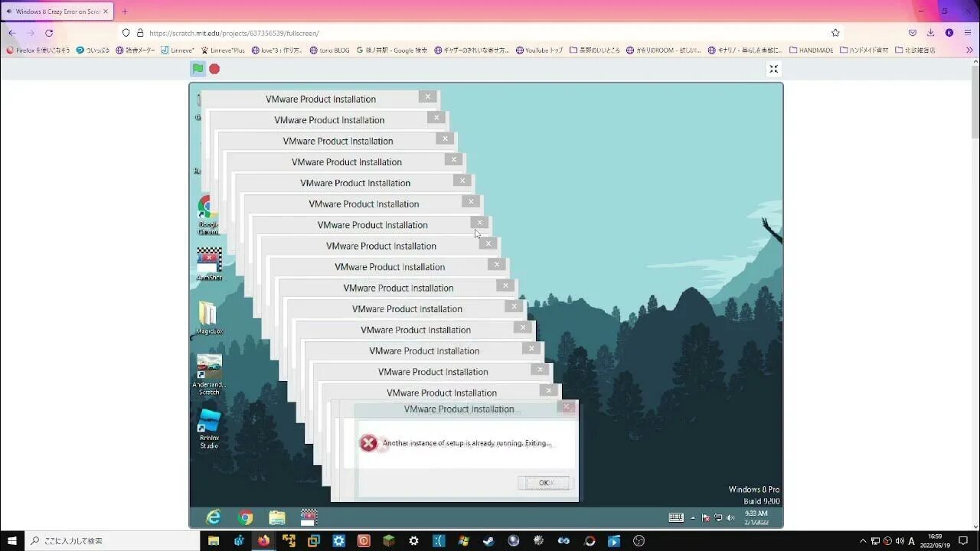Close the Windows 8 Crazy Error tab

point(106,11)
